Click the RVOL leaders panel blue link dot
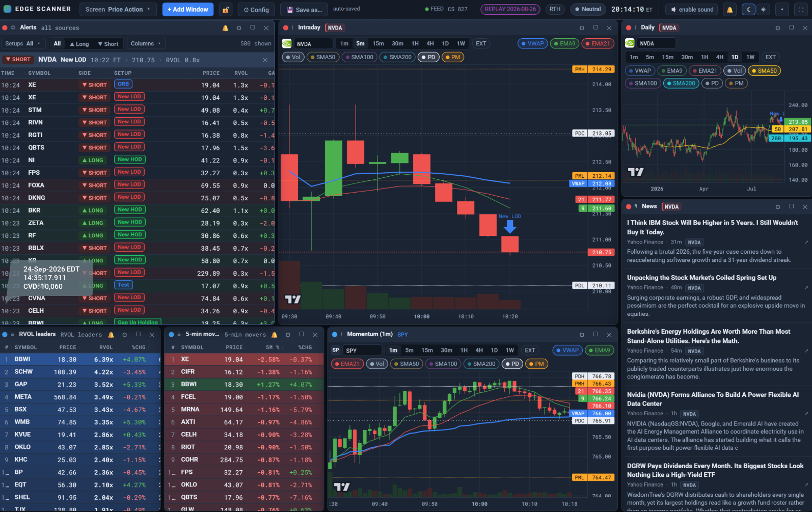 [x=5, y=334]
